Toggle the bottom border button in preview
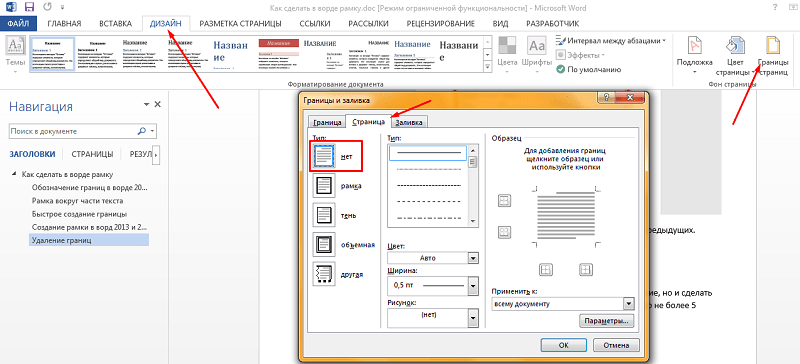The height and width of the screenshot is (364, 800). (x=504, y=232)
